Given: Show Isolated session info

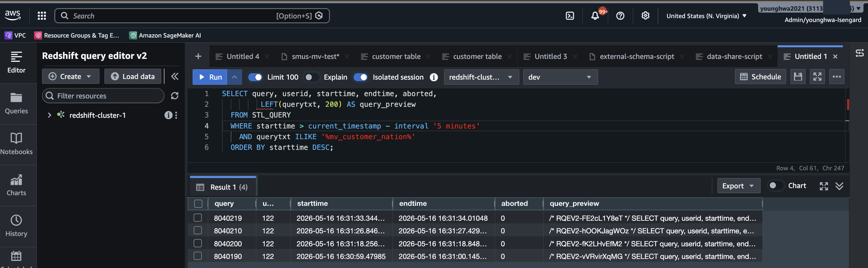Looking at the screenshot, I should 434,77.
